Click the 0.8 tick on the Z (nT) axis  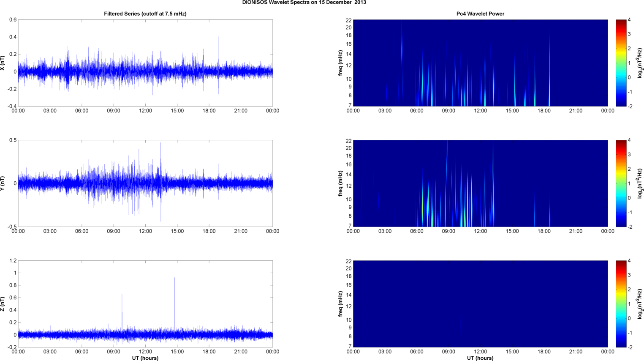click(x=13, y=285)
